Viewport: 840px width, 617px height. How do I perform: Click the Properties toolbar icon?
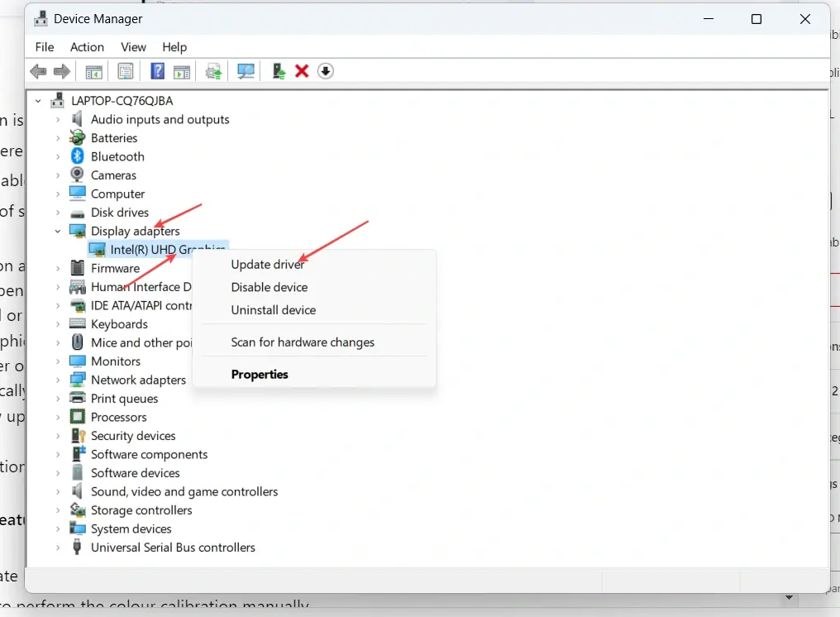[x=126, y=71]
